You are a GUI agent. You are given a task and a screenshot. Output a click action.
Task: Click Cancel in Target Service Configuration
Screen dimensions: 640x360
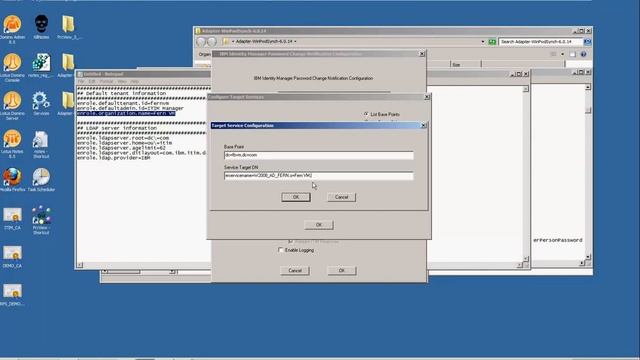(341, 197)
